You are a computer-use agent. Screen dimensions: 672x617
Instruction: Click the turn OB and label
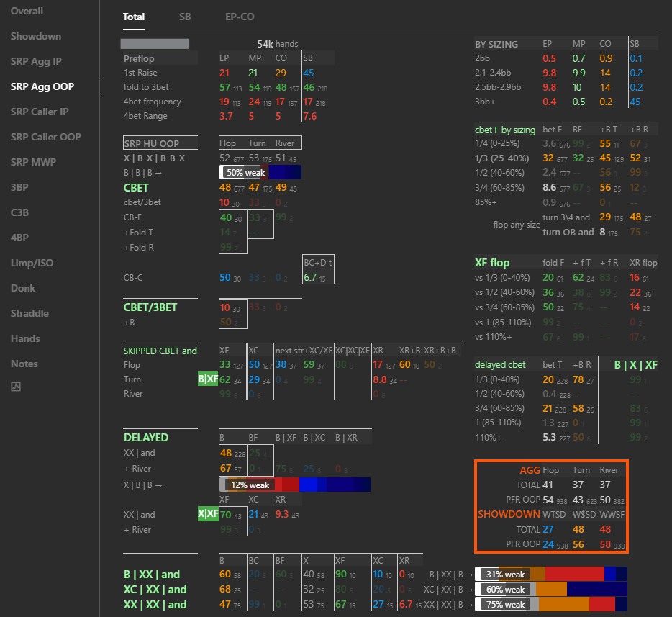pyautogui.click(x=568, y=233)
